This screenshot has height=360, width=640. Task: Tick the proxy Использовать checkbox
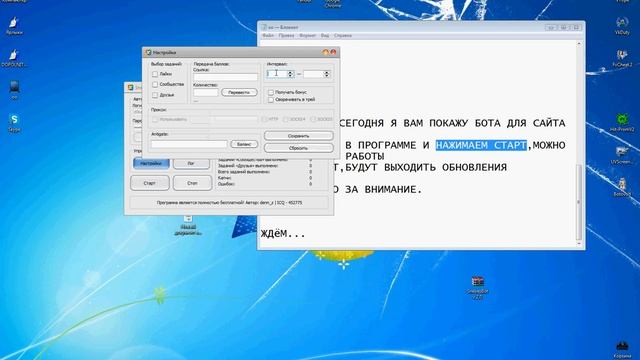click(x=155, y=120)
